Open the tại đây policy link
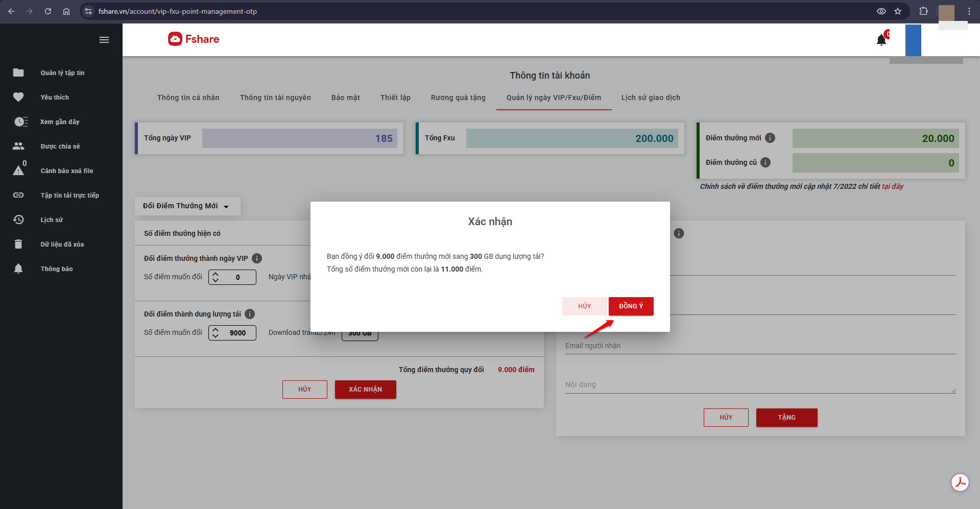 coord(892,186)
